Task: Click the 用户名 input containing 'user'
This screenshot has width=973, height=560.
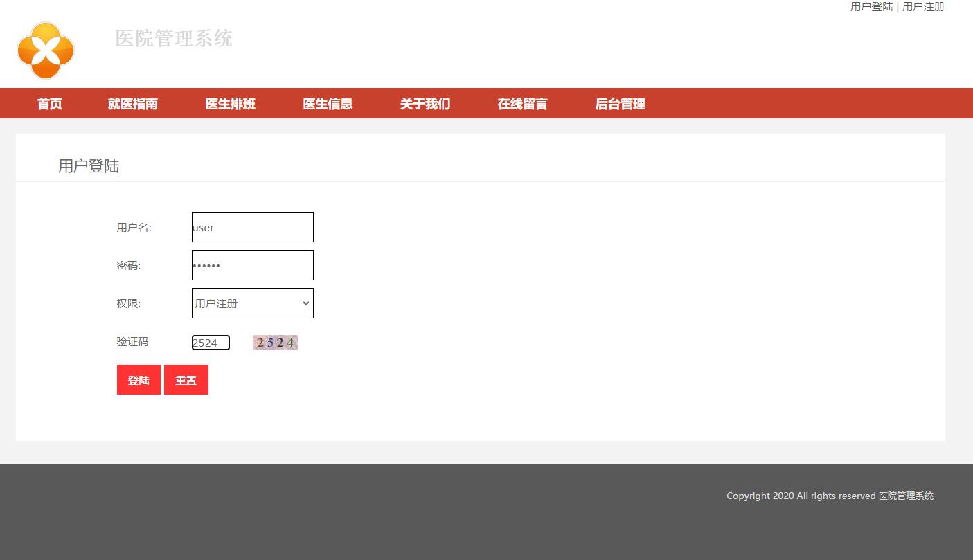Action: pos(252,227)
